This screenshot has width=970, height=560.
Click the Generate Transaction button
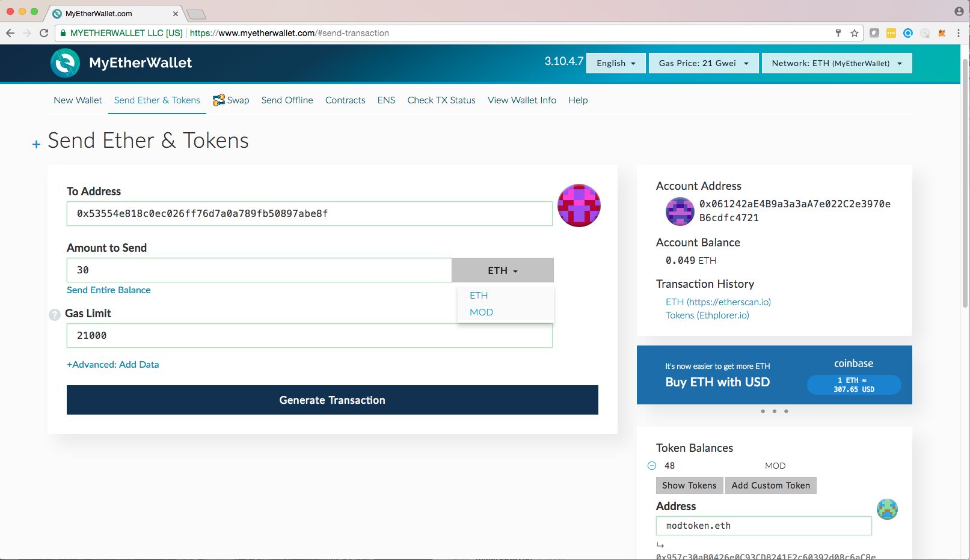(x=332, y=400)
